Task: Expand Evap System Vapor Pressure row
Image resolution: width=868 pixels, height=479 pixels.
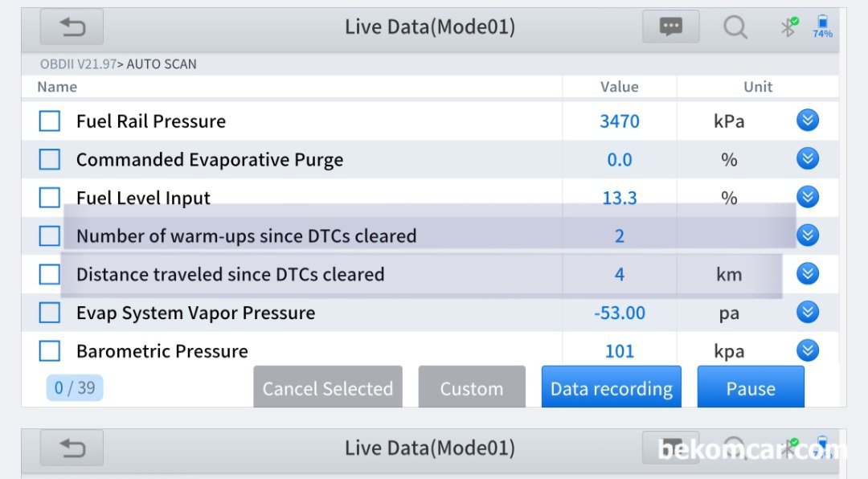Action: (808, 313)
